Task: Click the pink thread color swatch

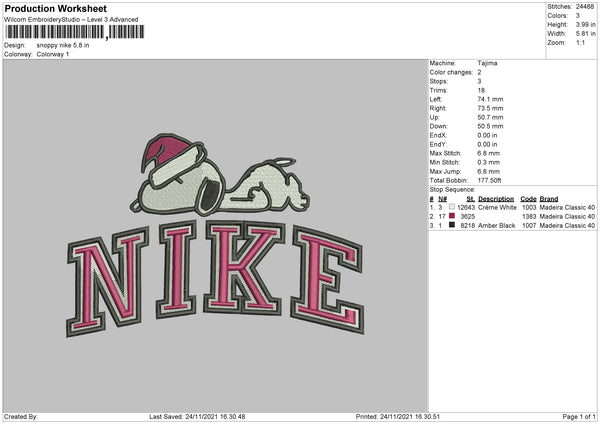Action: coord(452,216)
